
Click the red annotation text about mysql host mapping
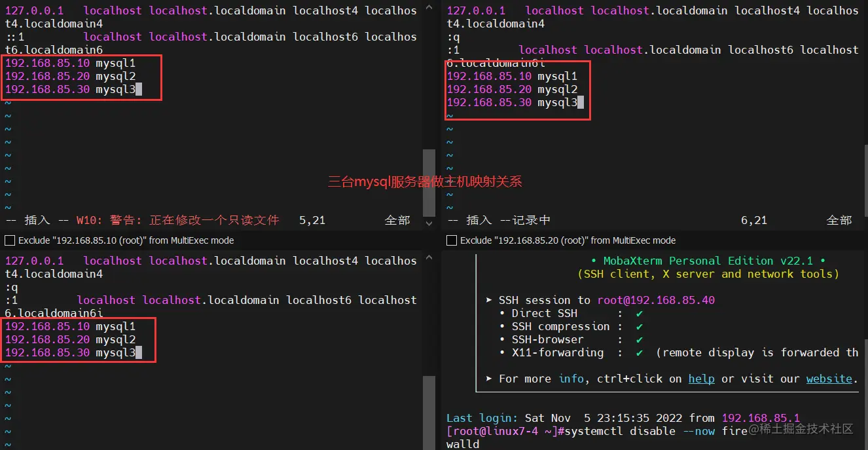(424, 181)
